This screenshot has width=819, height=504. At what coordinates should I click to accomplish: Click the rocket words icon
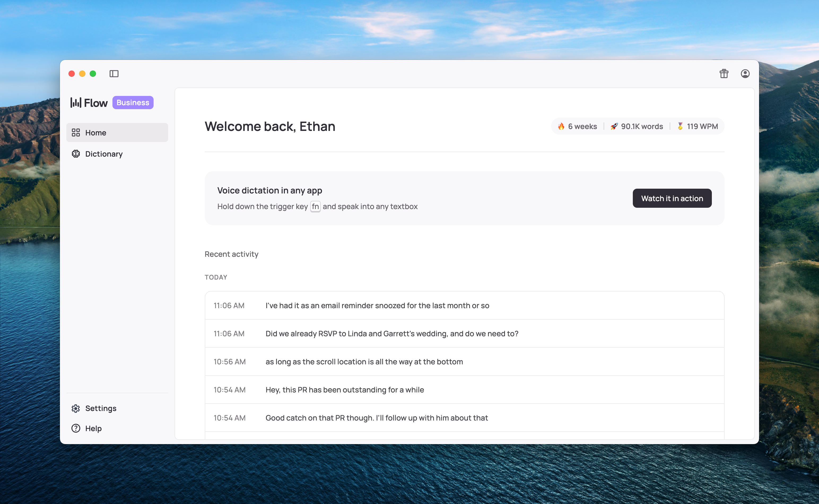point(614,126)
